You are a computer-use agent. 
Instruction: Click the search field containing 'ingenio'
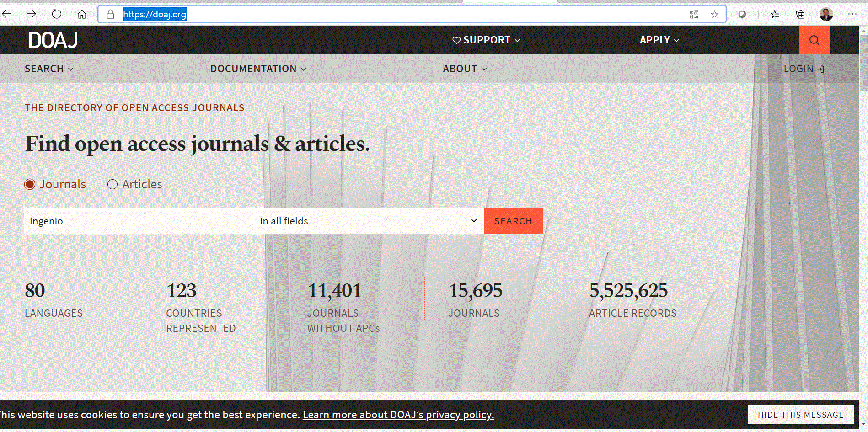click(x=139, y=221)
